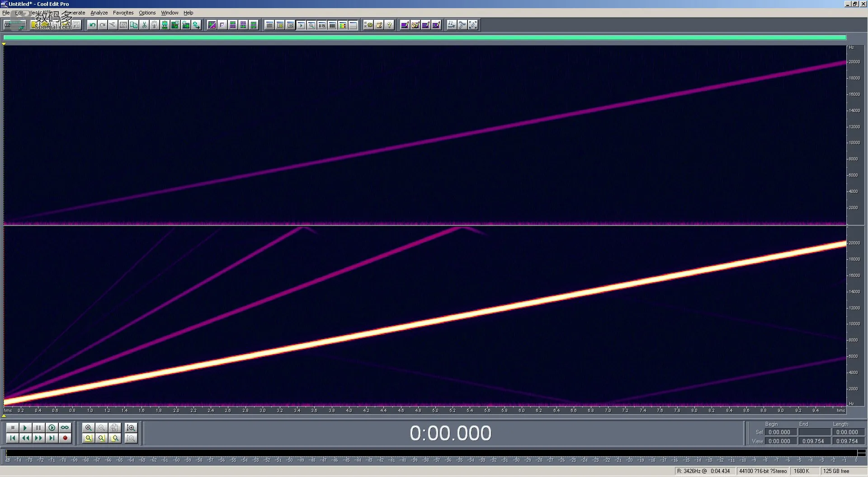Click Zoom Out vertically icon
This screenshot has height=477, width=868.
[131, 438]
